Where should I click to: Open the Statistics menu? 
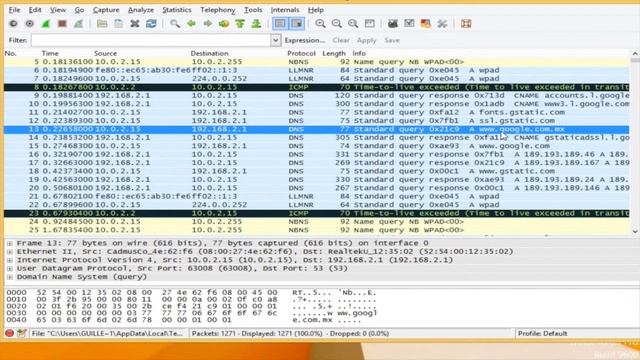pyautogui.click(x=176, y=10)
